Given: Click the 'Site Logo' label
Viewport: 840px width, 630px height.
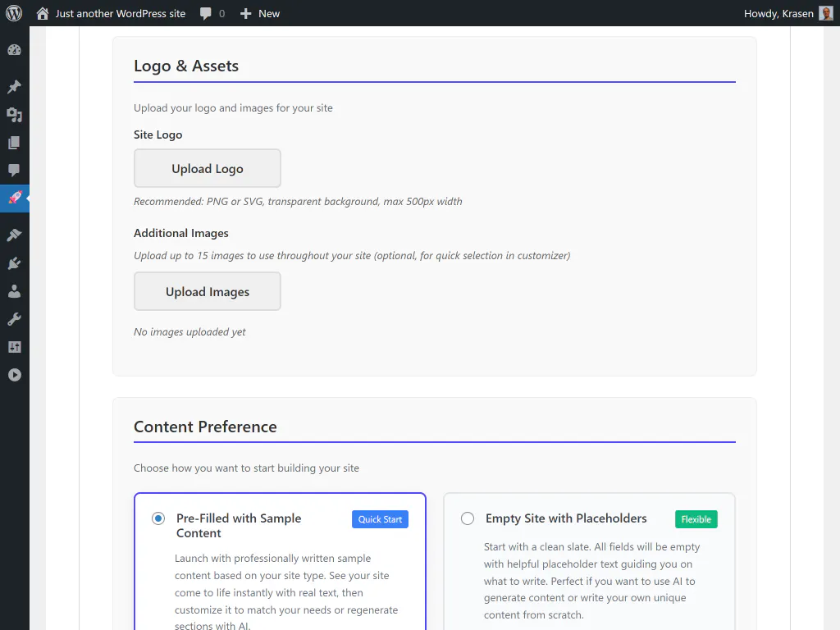Looking at the screenshot, I should 158,135.
